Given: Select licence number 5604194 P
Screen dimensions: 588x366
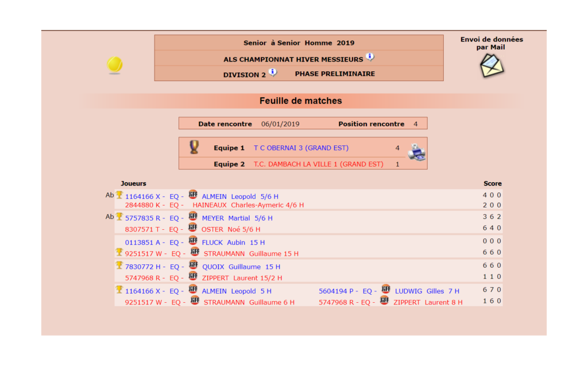Looking at the screenshot, I should pos(336,291).
